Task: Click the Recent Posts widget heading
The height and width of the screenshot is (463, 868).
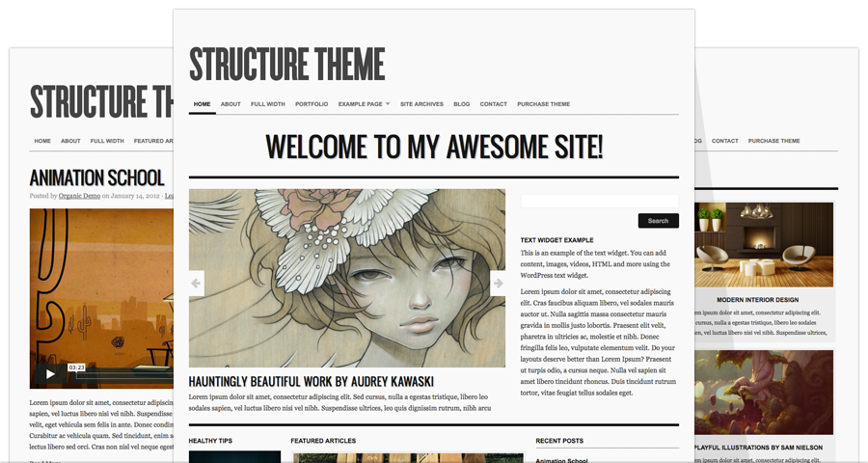Action: tap(559, 441)
